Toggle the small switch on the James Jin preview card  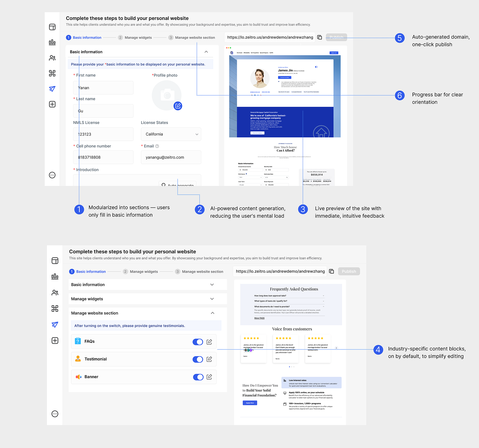pyautogui.click(x=316, y=67)
